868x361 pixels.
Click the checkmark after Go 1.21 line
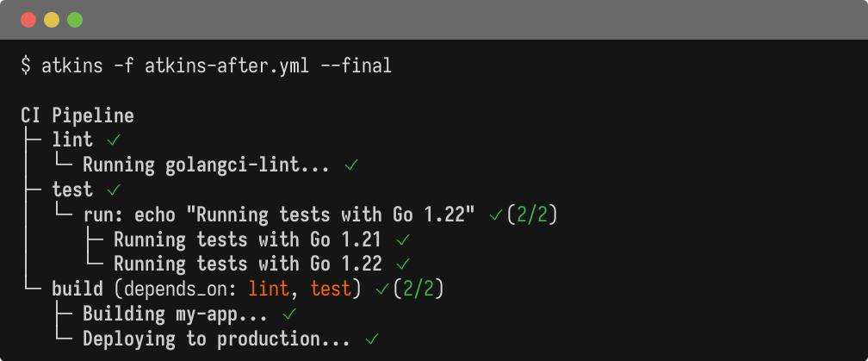click(x=402, y=240)
